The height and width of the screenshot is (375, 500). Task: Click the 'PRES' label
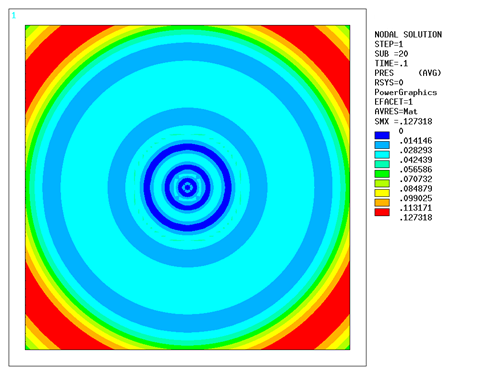(384, 73)
